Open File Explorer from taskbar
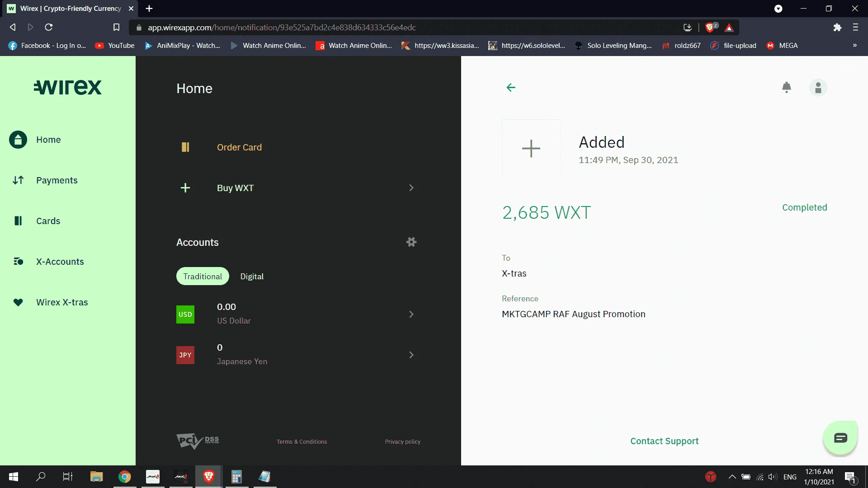The height and width of the screenshot is (488, 868). (x=97, y=477)
